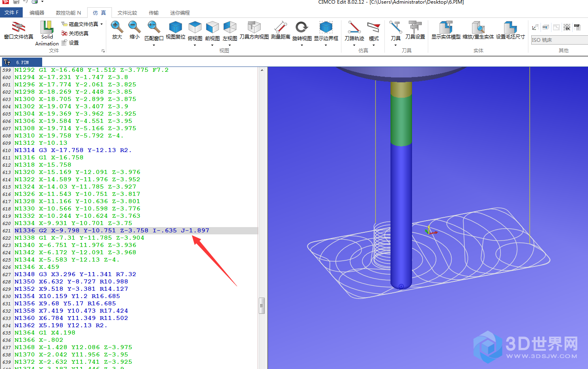Start Solid Animation
The width and height of the screenshot is (588, 369).
coord(47,33)
